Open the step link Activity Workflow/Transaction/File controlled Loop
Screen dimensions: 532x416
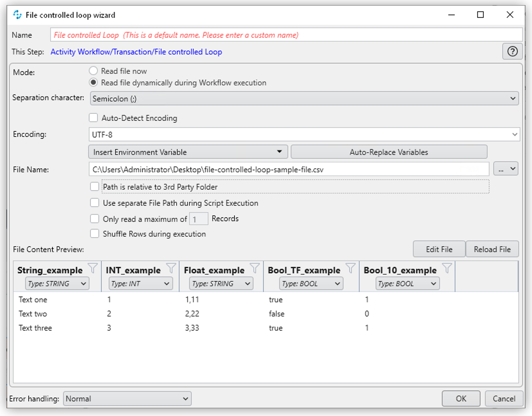click(136, 52)
